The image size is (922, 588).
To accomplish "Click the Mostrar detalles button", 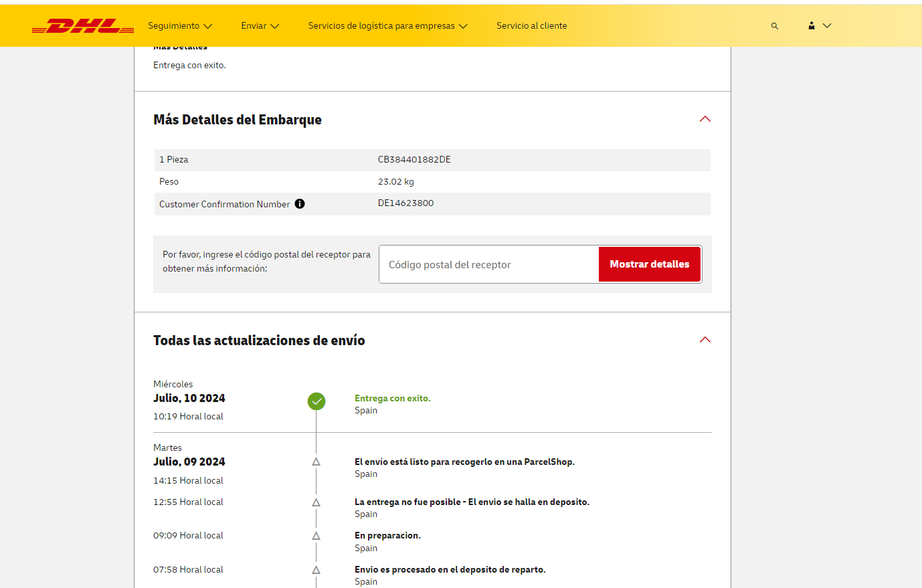I will click(x=650, y=264).
